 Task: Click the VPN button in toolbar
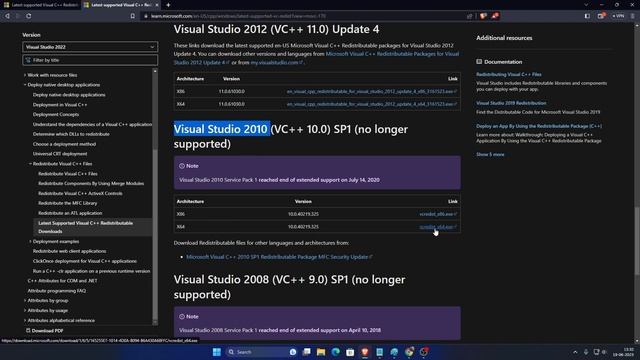pyautogui.click(x=618, y=16)
